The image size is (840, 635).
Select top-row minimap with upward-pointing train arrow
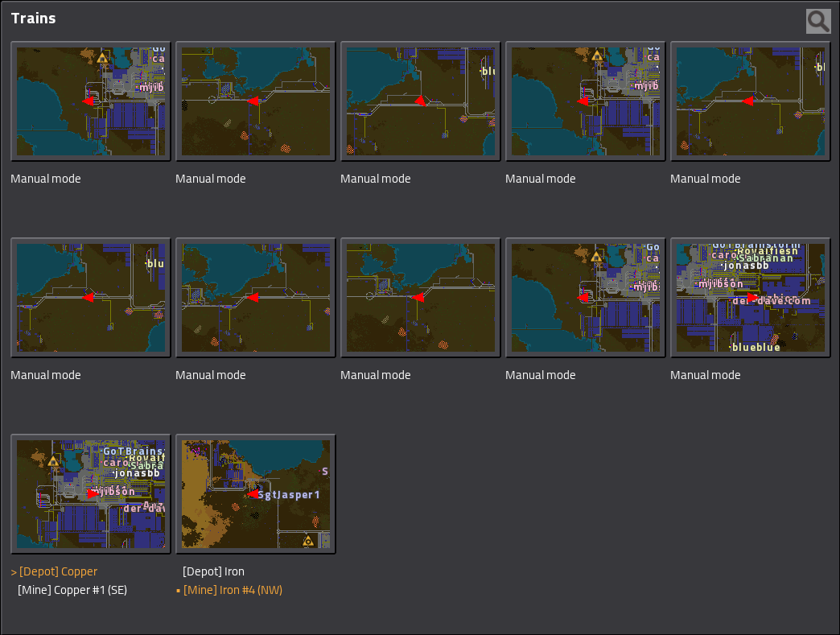[421, 101]
